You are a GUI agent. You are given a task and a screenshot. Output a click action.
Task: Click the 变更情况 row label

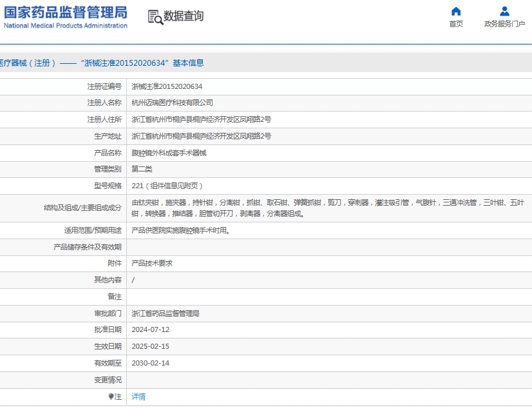pos(108,380)
